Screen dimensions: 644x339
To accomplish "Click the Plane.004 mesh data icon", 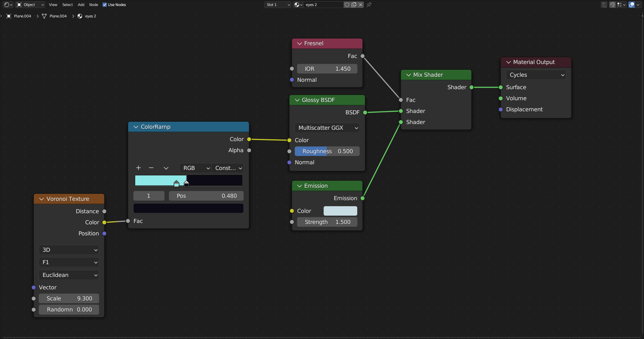I will pyautogui.click(x=44, y=16).
